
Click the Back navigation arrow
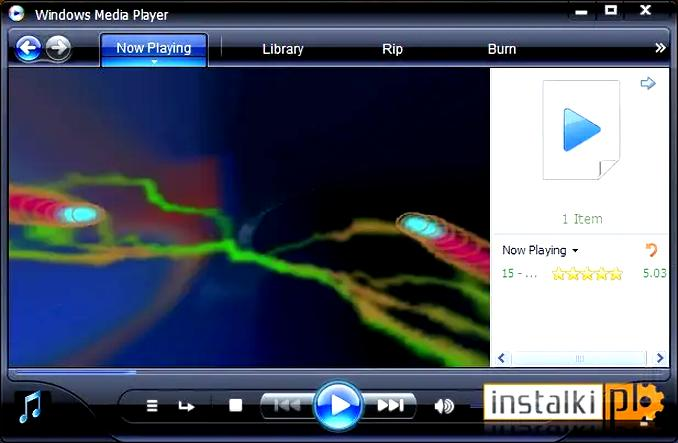(x=28, y=48)
